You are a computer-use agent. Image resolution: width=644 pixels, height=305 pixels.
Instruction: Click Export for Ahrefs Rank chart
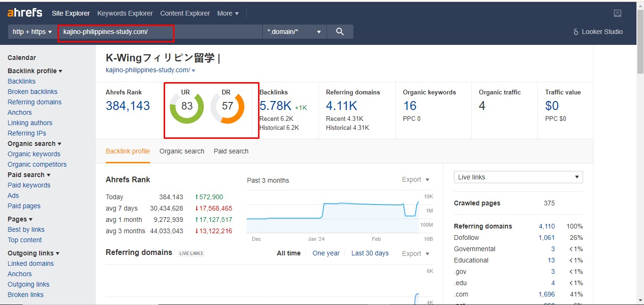pos(415,179)
